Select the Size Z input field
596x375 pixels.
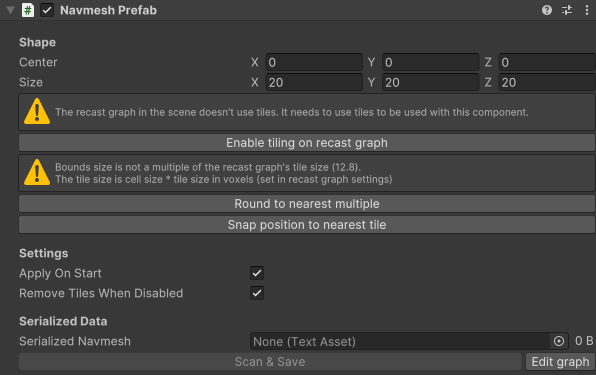547,82
